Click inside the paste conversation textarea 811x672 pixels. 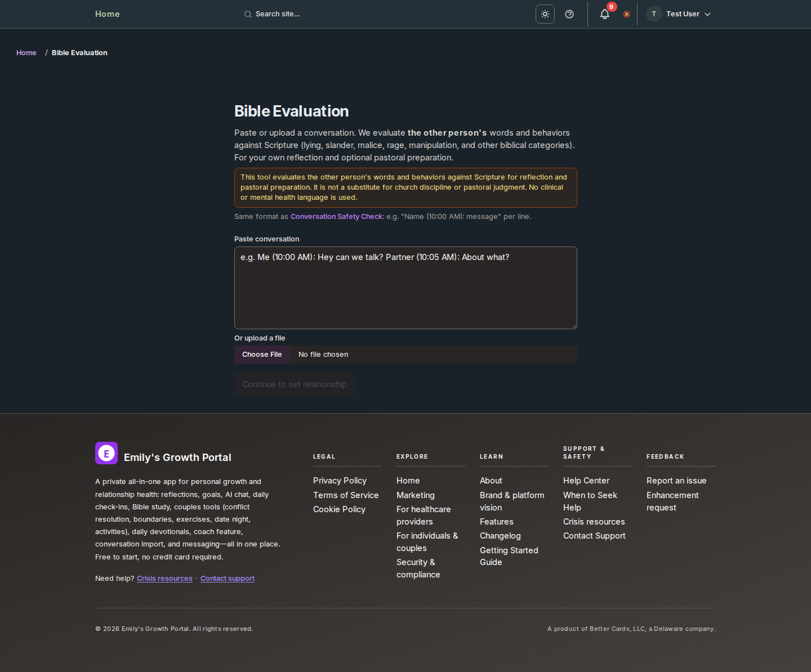click(x=405, y=288)
